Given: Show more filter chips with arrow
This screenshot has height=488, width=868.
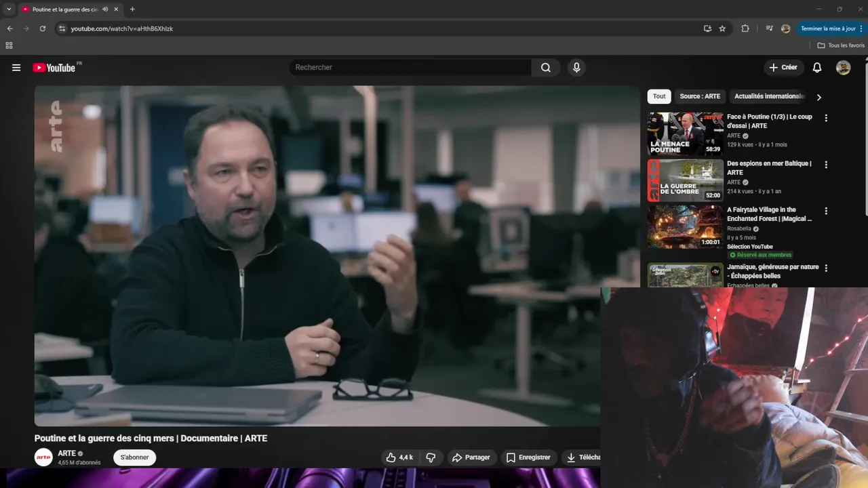Looking at the screenshot, I should click(x=818, y=97).
